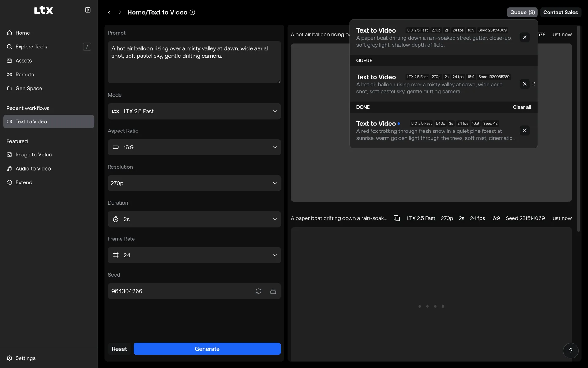Grab the reorder handle on the balloon job
Screen dimensions: 588x368
click(533, 84)
